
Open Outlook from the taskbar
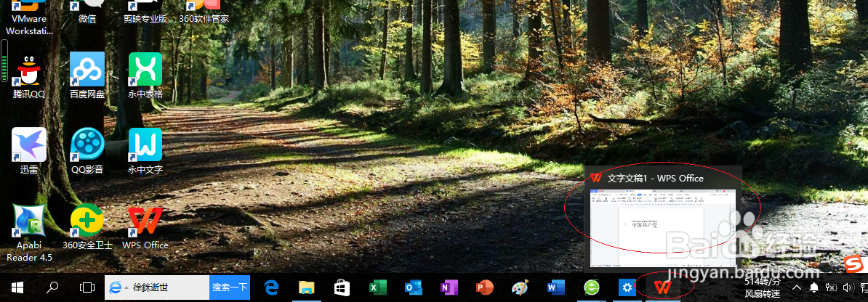click(413, 287)
